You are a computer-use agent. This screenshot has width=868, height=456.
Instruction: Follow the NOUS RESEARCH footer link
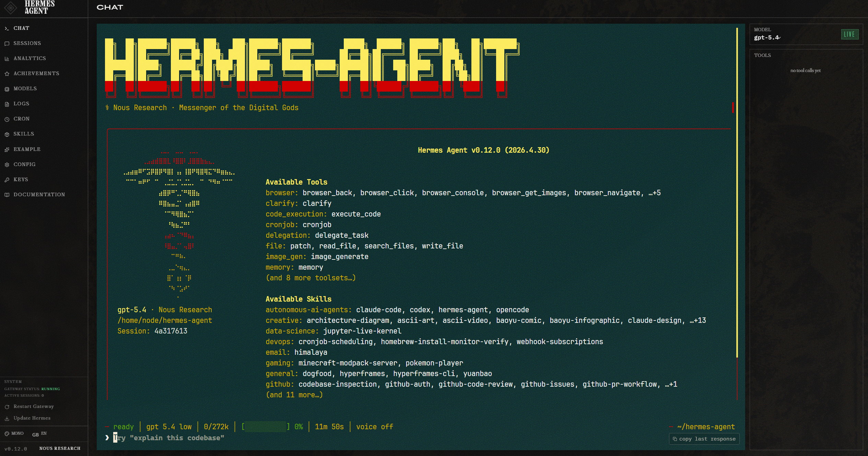coord(60,448)
